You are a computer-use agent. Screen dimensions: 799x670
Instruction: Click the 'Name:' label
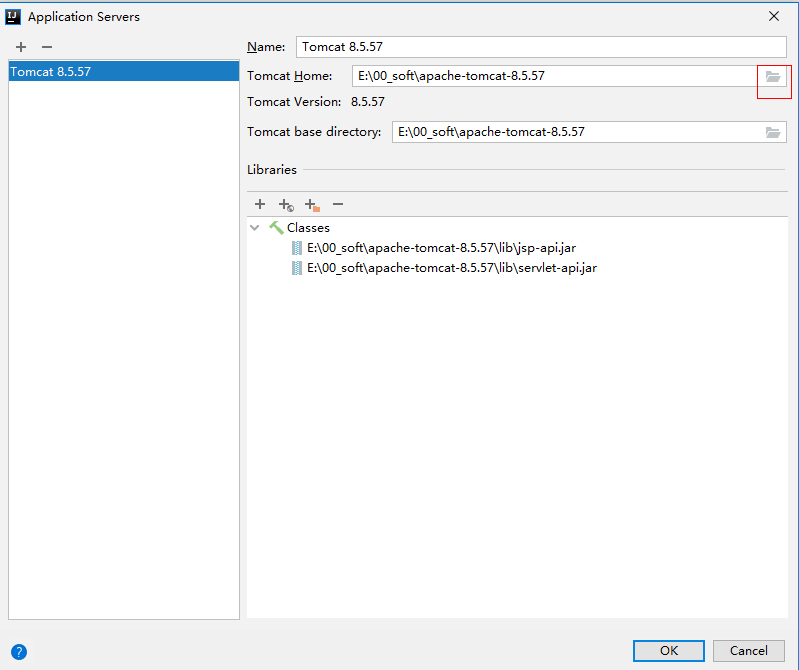(266, 47)
